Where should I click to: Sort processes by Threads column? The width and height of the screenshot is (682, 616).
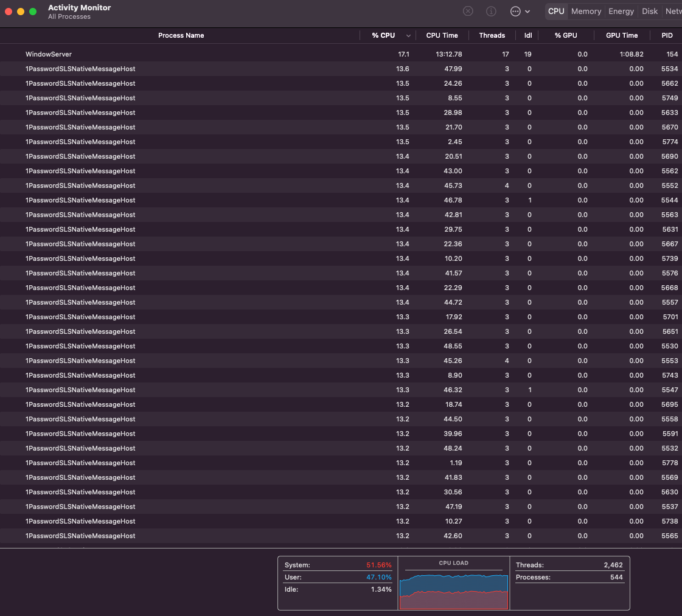[492, 35]
